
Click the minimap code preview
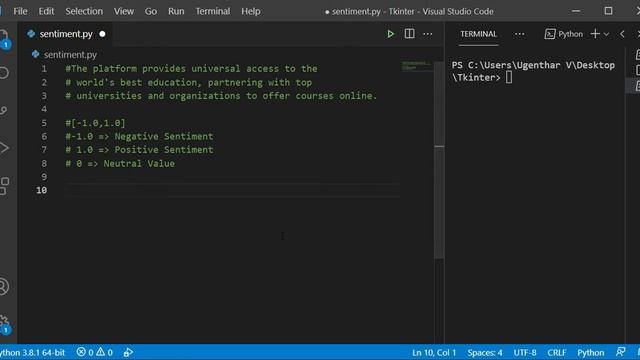(x=416, y=66)
